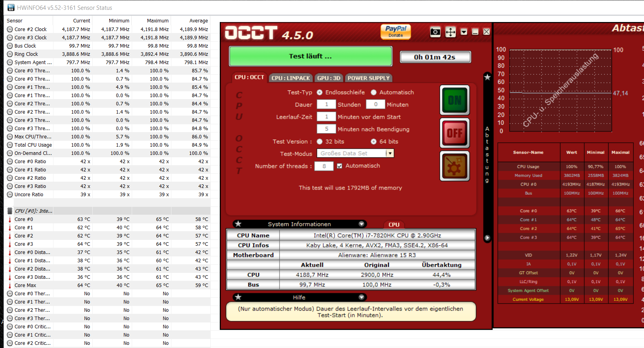
Task: Take a screenshot with OCCT camera icon
Action: [x=435, y=32]
